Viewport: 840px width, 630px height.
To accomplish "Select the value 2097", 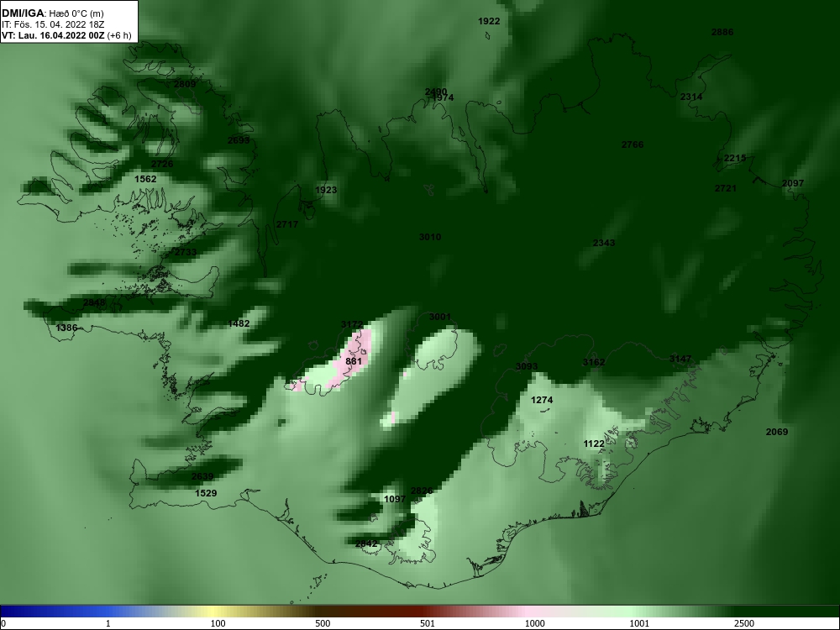I will [793, 183].
